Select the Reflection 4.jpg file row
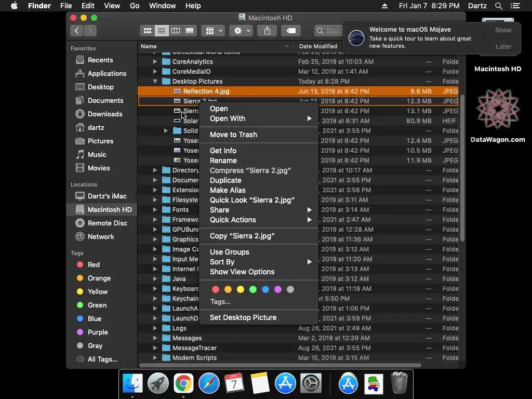 tap(298, 91)
